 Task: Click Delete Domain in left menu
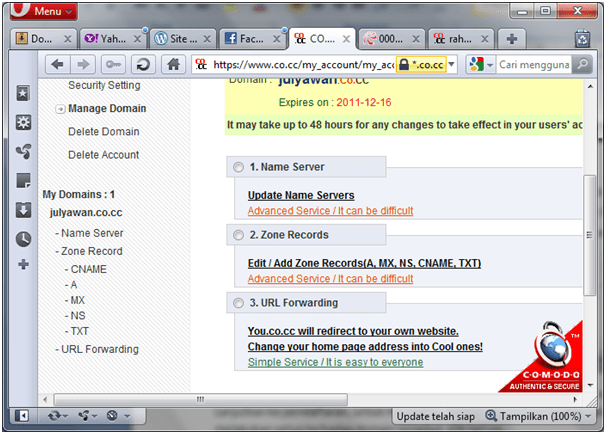[x=103, y=132]
